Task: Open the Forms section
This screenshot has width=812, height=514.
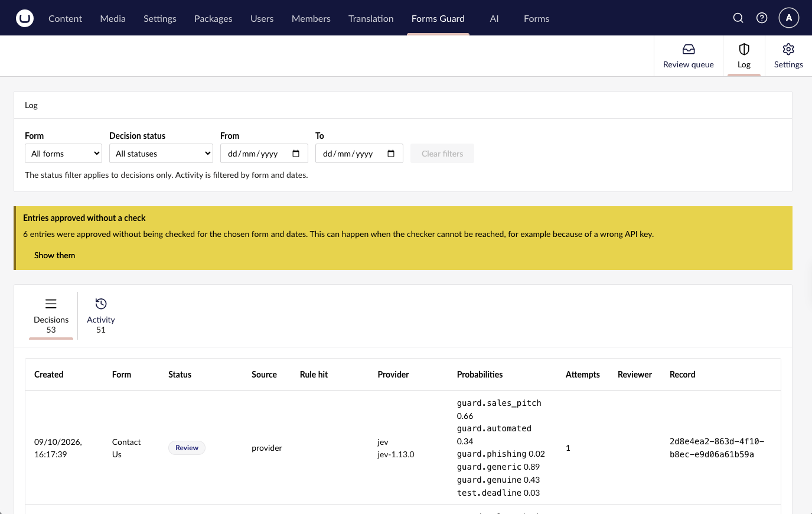Action: tap(536, 18)
